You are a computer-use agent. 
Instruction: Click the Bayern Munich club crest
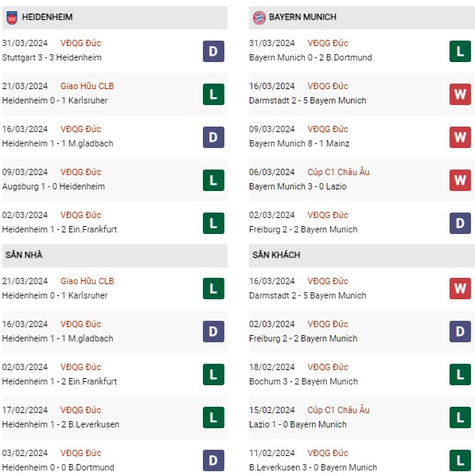tap(259, 18)
